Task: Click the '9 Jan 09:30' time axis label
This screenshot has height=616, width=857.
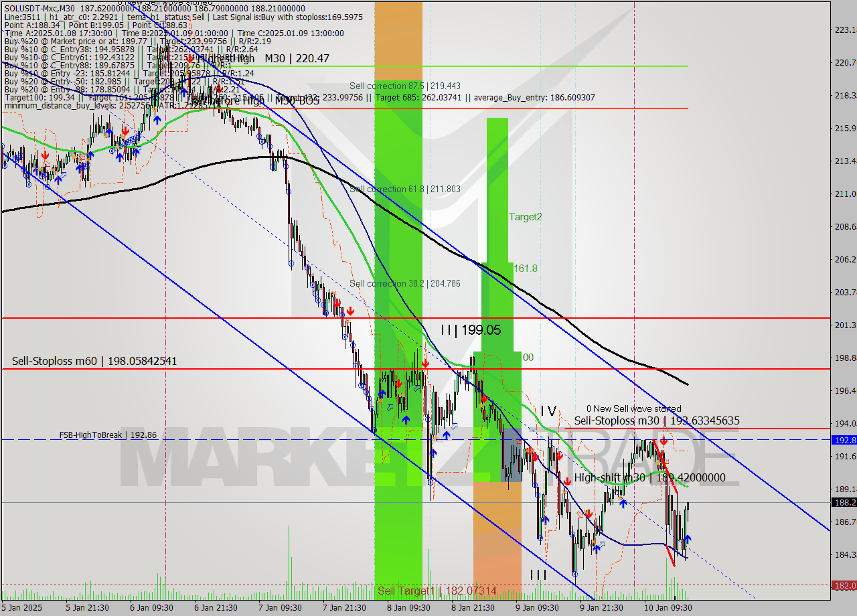Action: point(537,608)
